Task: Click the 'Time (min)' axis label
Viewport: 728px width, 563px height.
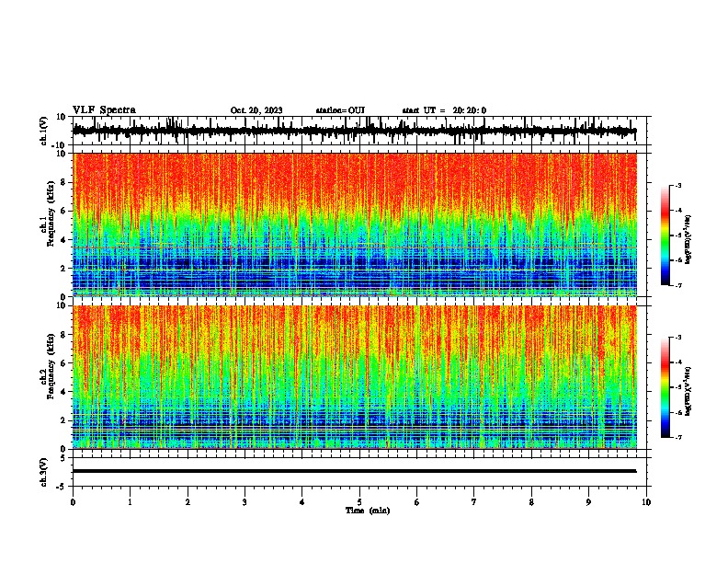Action: tap(368, 511)
